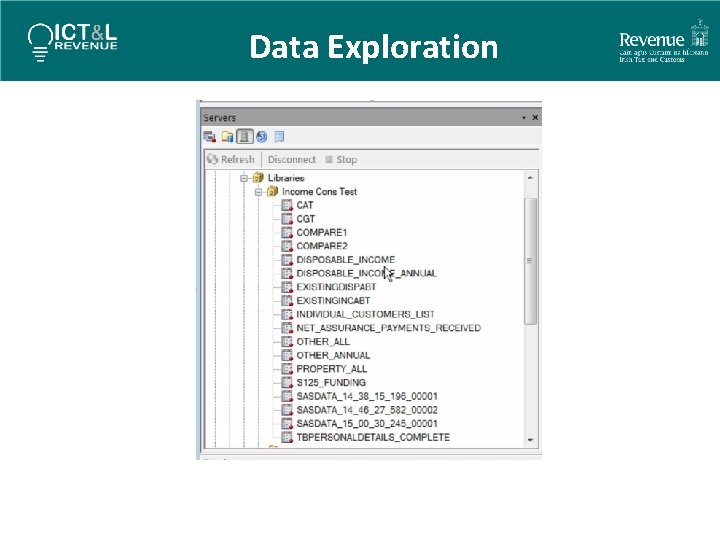Select the PROPERTY_ALL table
Viewport: 720px width, 540px height.
coord(332,369)
